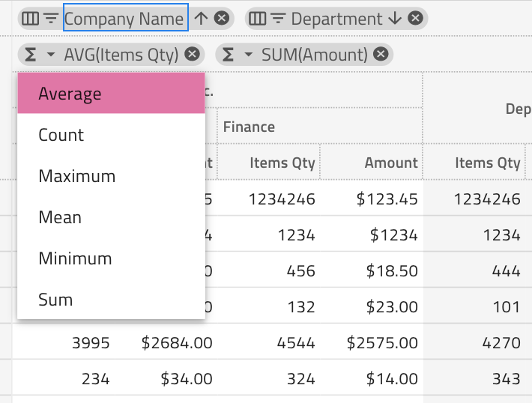Choose Count in the aggregation menu
This screenshot has width=532, height=403.
[61, 135]
